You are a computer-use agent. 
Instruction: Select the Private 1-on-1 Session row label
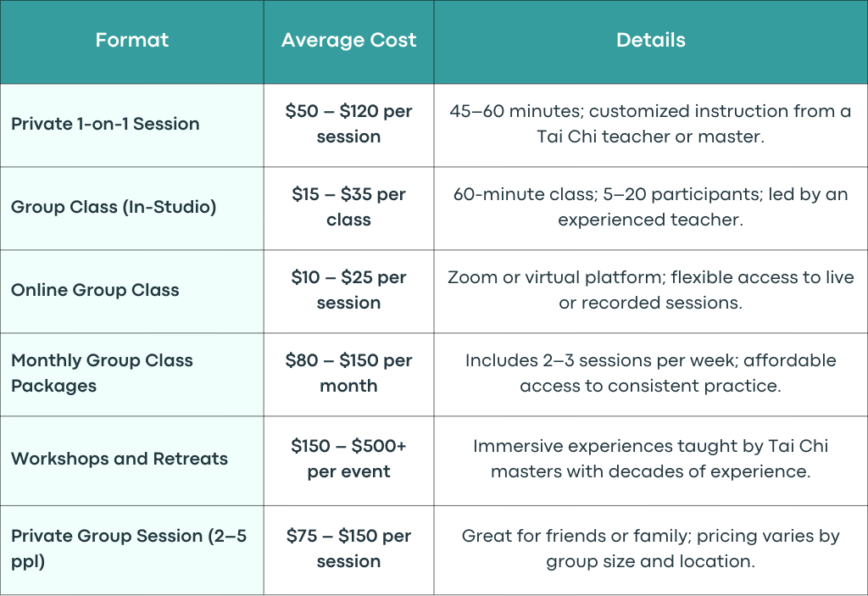[x=105, y=124]
